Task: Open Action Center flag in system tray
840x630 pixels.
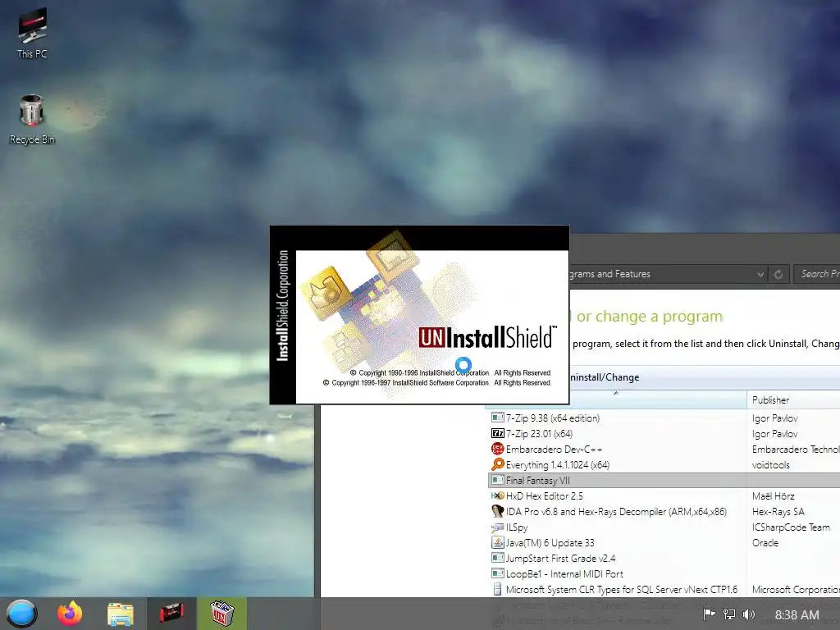Action: click(x=709, y=614)
